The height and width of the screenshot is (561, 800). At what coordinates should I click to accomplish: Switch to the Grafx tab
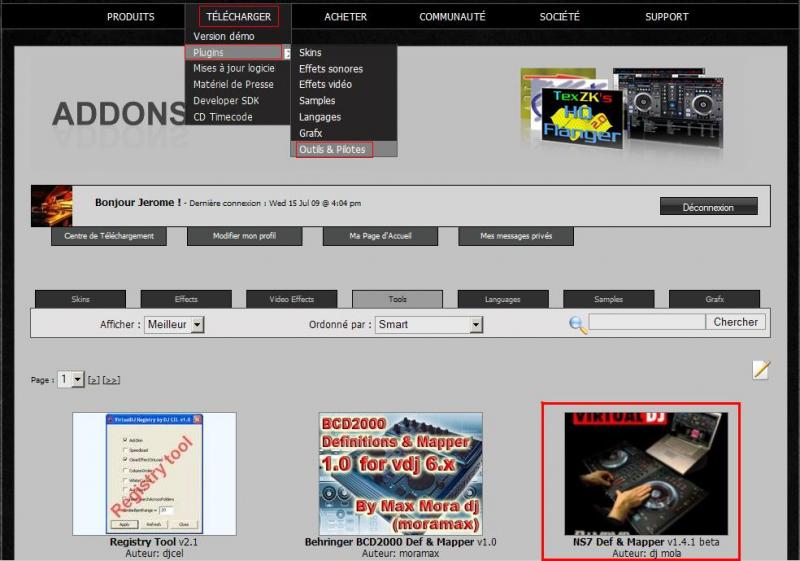tap(714, 299)
